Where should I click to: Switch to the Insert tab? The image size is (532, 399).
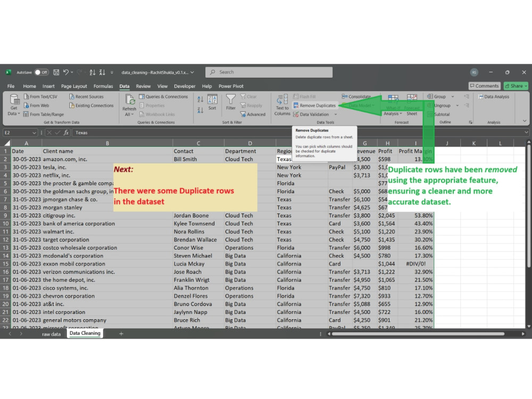click(x=48, y=86)
